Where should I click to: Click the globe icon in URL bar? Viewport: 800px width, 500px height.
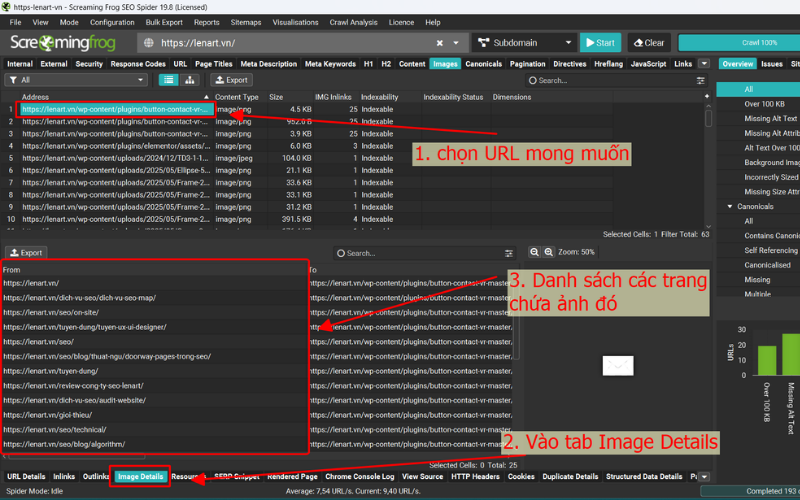click(x=150, y=43)
